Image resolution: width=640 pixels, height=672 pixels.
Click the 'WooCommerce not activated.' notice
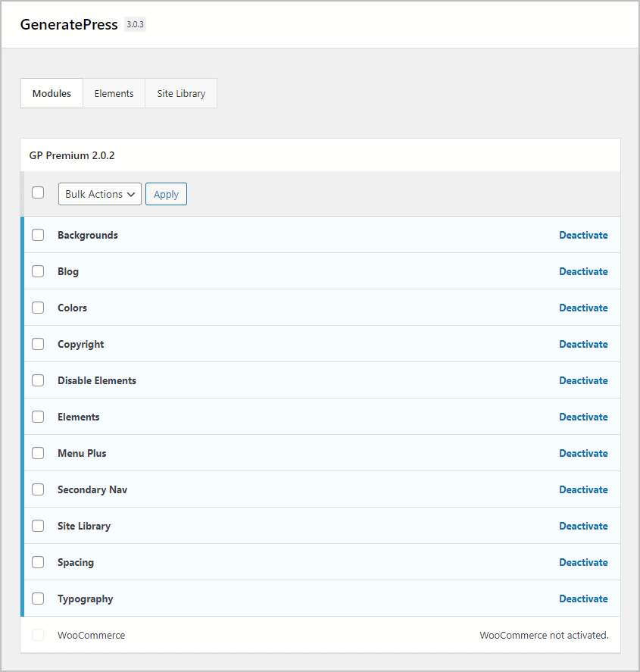tap(544, 635)
